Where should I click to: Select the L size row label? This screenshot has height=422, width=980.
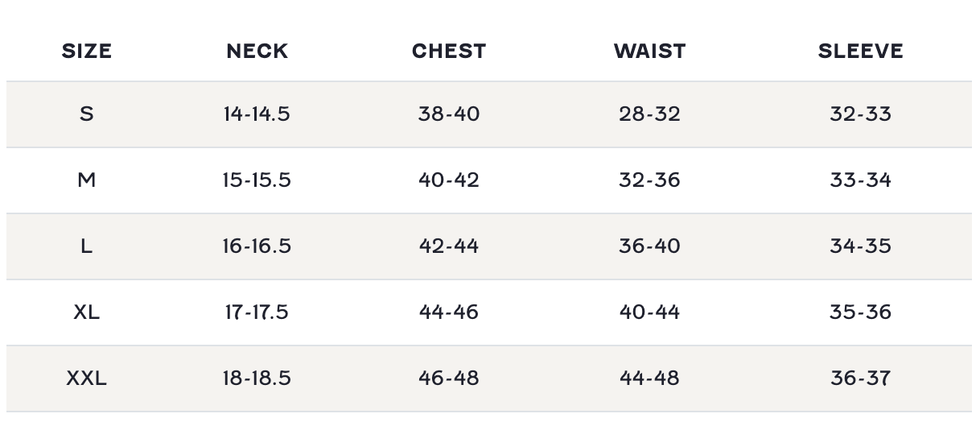point(87,246)
